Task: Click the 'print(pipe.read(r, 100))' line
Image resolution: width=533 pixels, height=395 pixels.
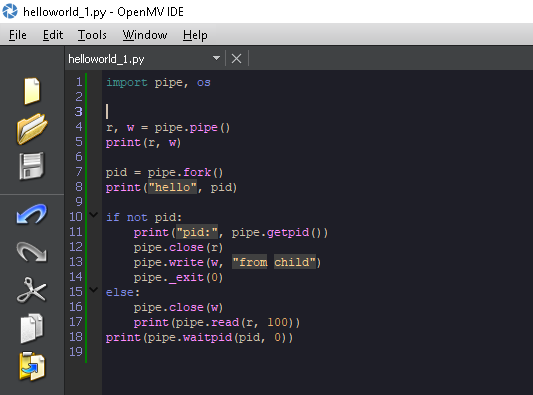Action: click(x=217, y=323)
